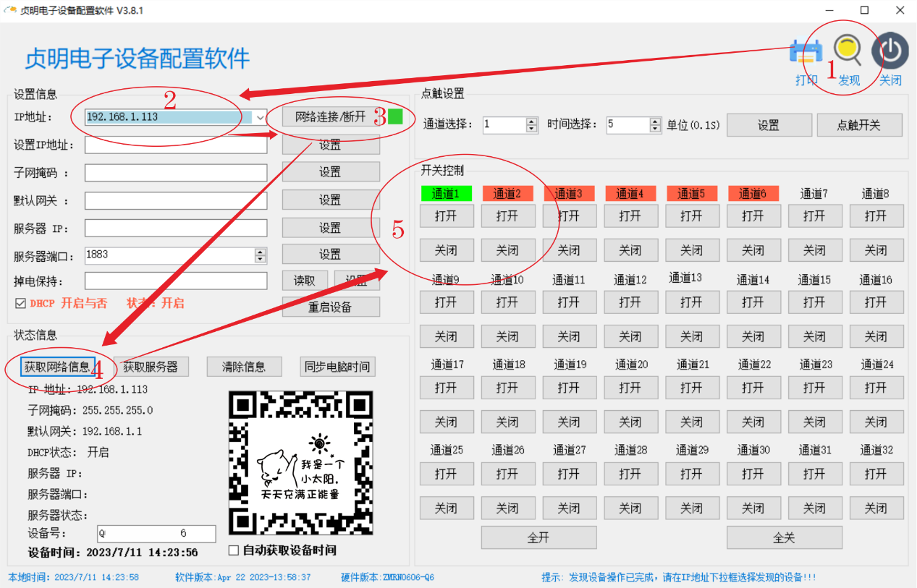
Task: Click the 网络连接/断开 button
Action: 331,116
